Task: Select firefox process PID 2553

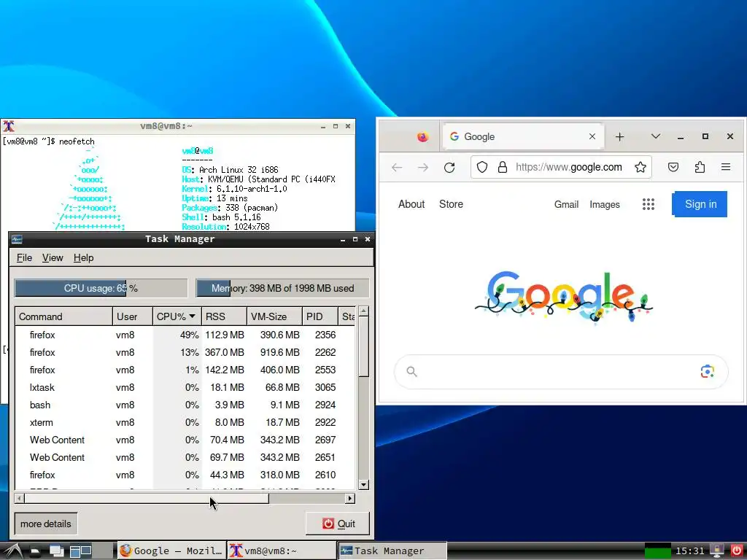Action: 185,370
